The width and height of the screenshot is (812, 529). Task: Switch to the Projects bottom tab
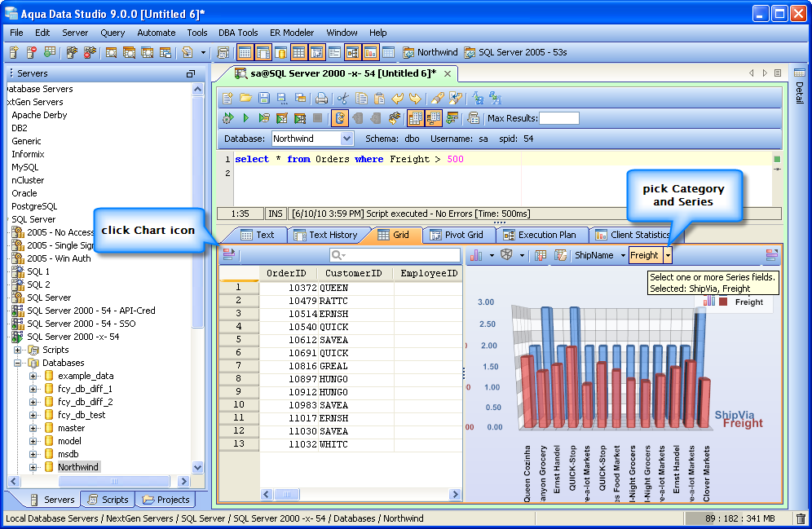click(166, 500)
